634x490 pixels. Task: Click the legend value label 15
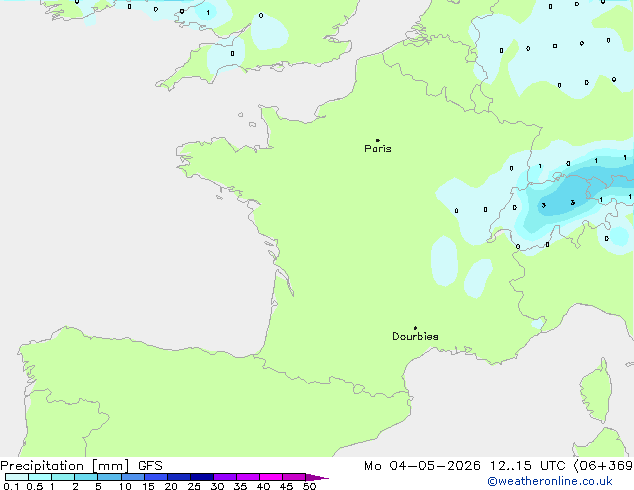[x=148, y=486]
